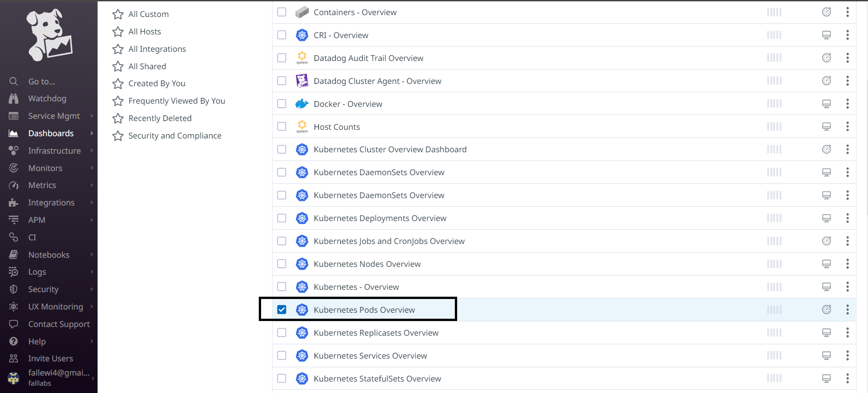The height and width of the screenshot is (393, 868).
Task: Open the kebab menu for Kubernetes Nodes Overview
Action: (x=847, y=264)
